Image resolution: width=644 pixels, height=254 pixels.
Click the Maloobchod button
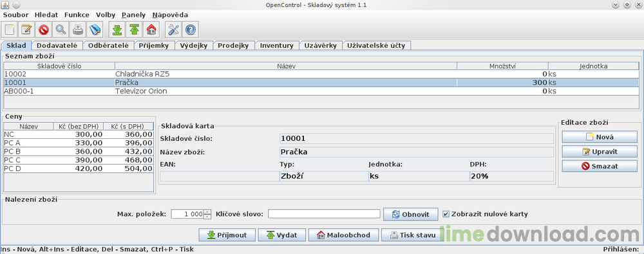(343, 235)
